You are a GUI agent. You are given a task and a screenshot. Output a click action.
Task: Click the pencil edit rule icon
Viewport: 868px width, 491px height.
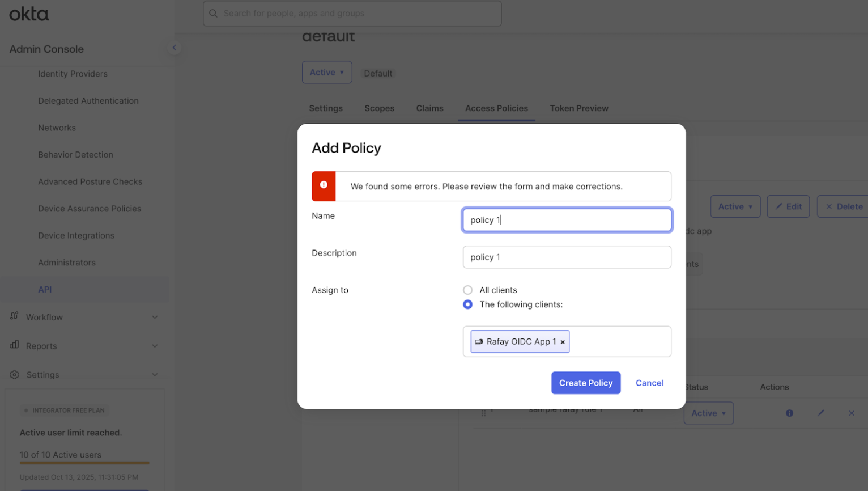(821, 413)
